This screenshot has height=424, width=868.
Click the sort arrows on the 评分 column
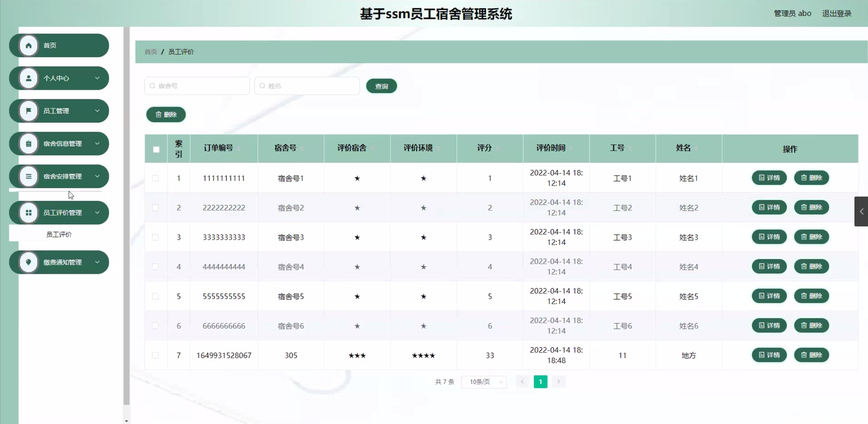[497, 148]
